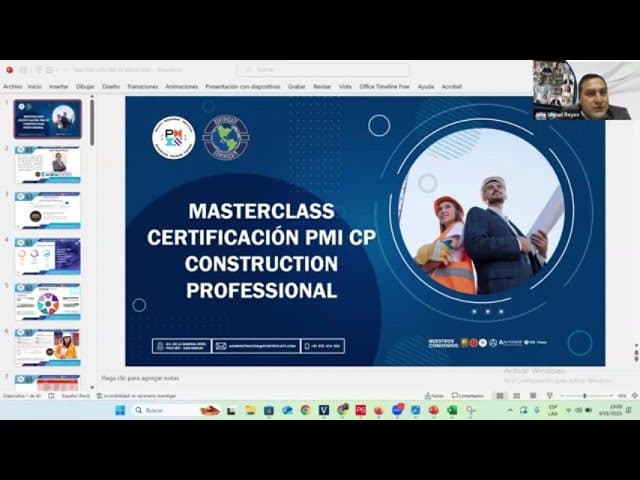The height and width of the screenshot is (480, 640).
Task: Open the Transiciones tab
Action: pos(142,87)
